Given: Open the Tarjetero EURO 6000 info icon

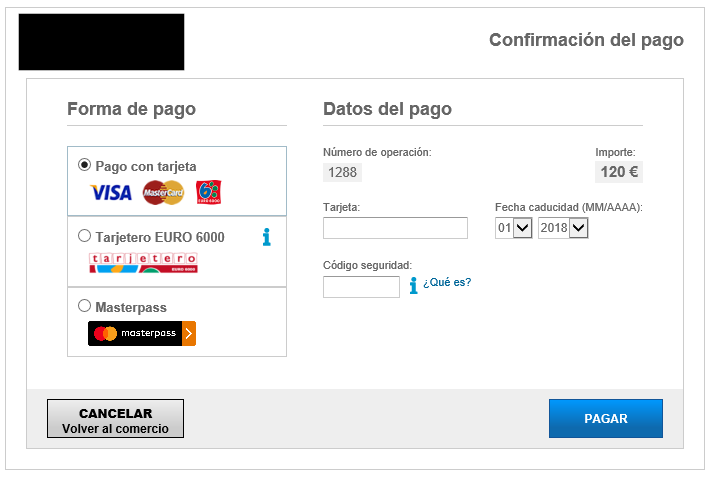Looking at the screenshot, I should pyautogui.click(x=266, y=237).
